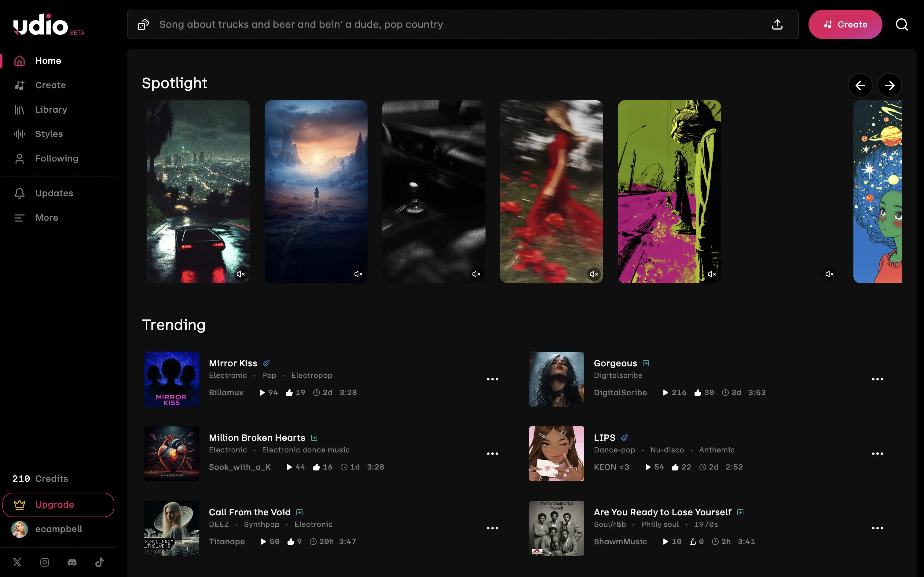The image size is (924, 577).
Task: Click the dice randomize prompt icon
Action: click(x=143, y=25)
